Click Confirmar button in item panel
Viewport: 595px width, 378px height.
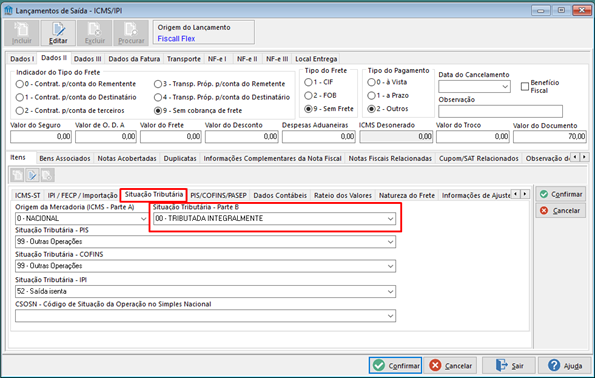pos(561,194)
